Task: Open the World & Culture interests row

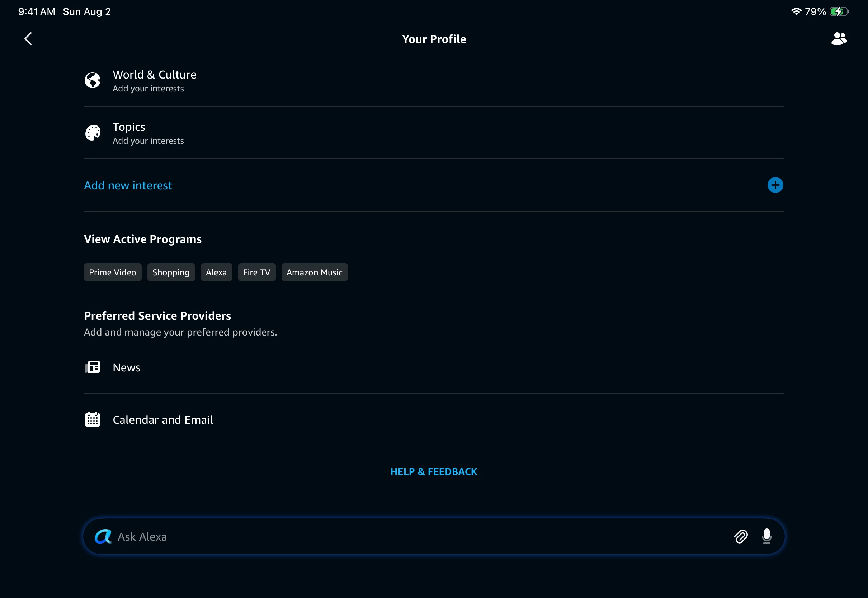Action: click(434, 81)
